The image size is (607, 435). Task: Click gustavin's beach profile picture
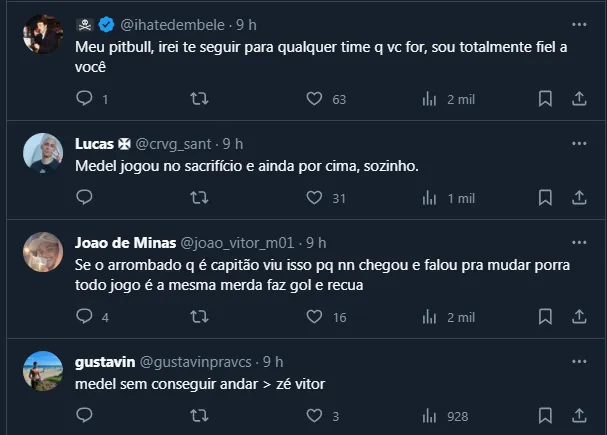point(43,370)
